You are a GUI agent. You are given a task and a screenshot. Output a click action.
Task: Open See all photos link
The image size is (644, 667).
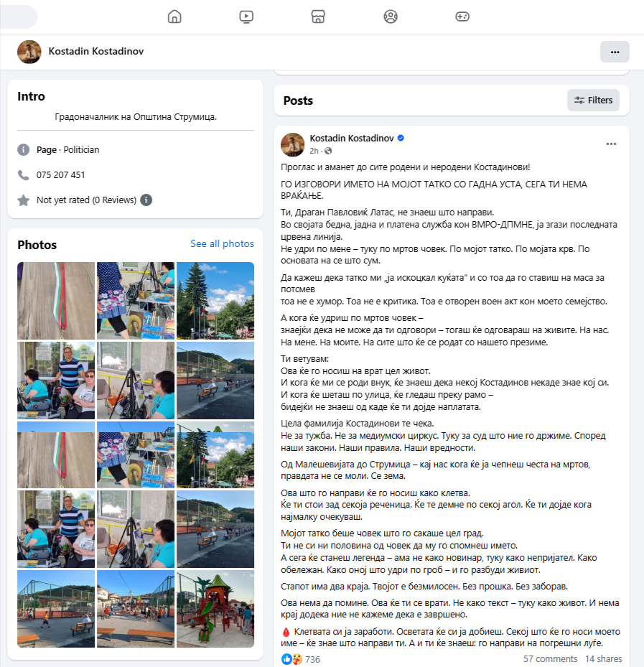pos(222,243)
